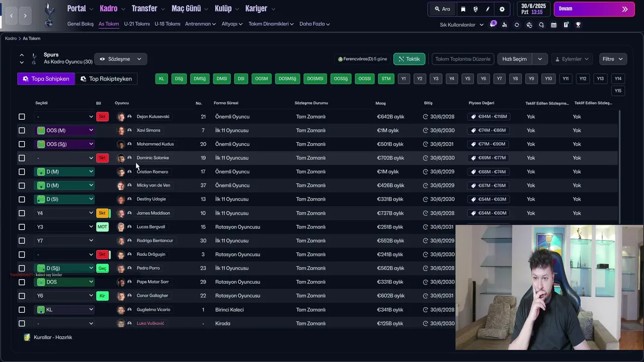Open the messages icon with badge 5
Viewport: 644px width, 362px height.
tap(493, 24)
